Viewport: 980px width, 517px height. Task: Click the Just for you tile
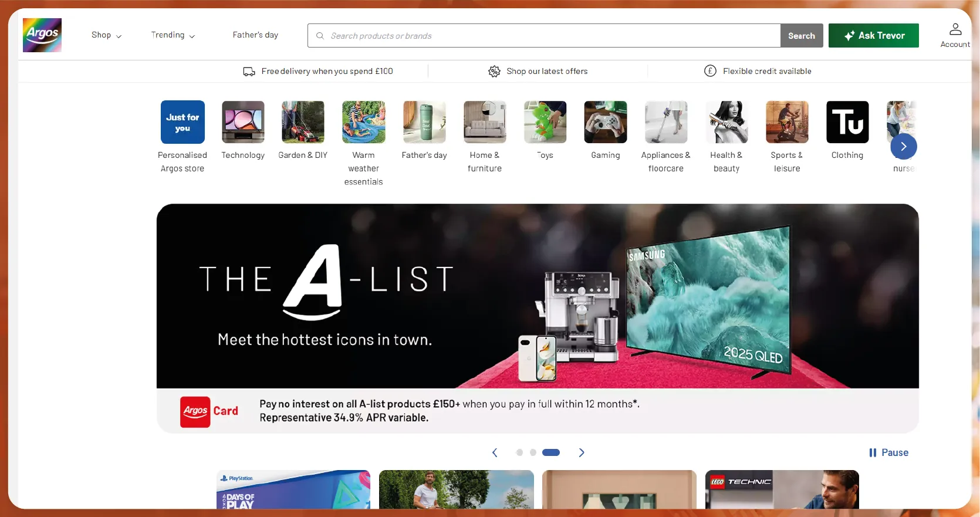pos(183,122)
